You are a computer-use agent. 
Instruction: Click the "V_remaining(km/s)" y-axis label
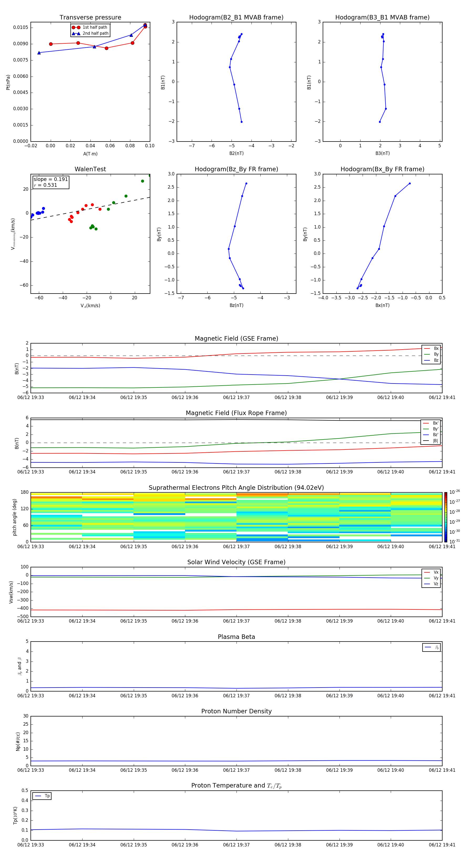[13, 234]
